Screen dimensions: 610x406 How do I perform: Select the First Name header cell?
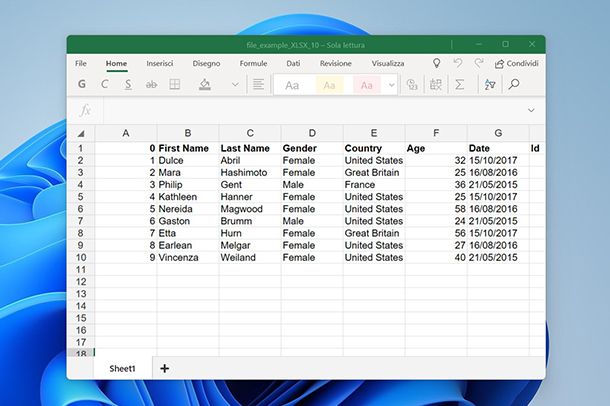[x=188, y=148]
